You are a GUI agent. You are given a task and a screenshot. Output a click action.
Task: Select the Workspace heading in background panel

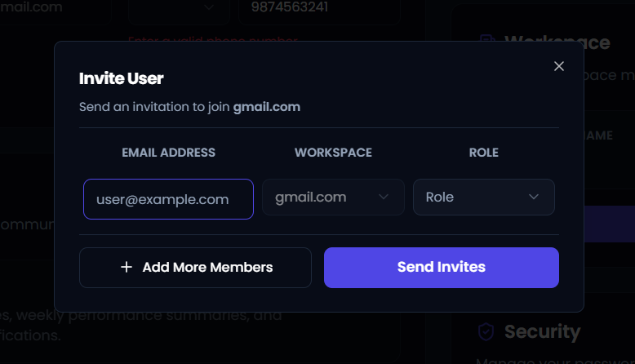[557, 42]
